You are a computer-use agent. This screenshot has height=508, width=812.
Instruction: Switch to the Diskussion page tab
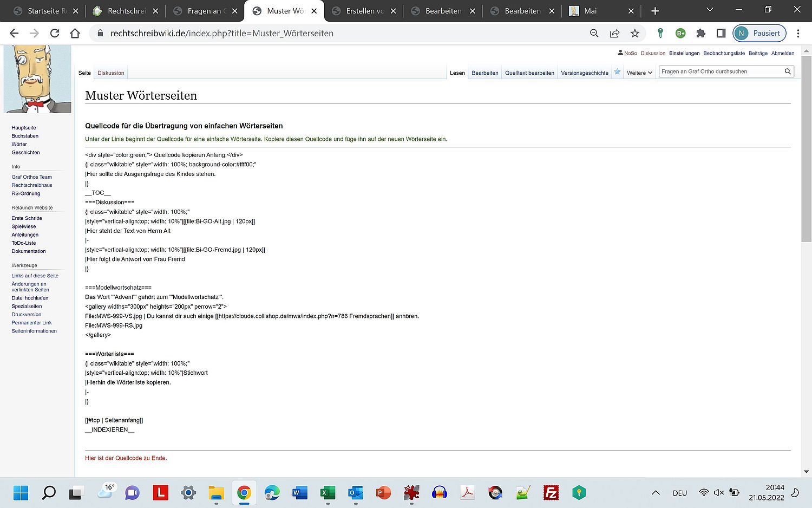[x=110, y=73]
